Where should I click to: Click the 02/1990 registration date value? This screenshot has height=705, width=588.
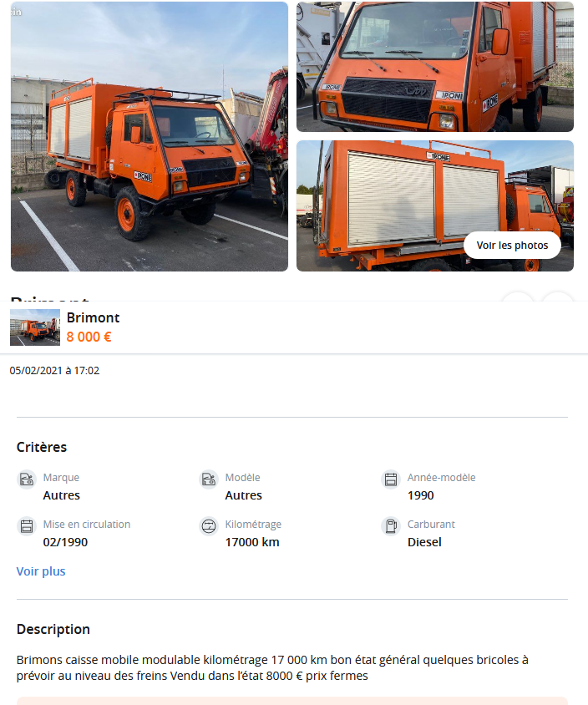[66, 542]
